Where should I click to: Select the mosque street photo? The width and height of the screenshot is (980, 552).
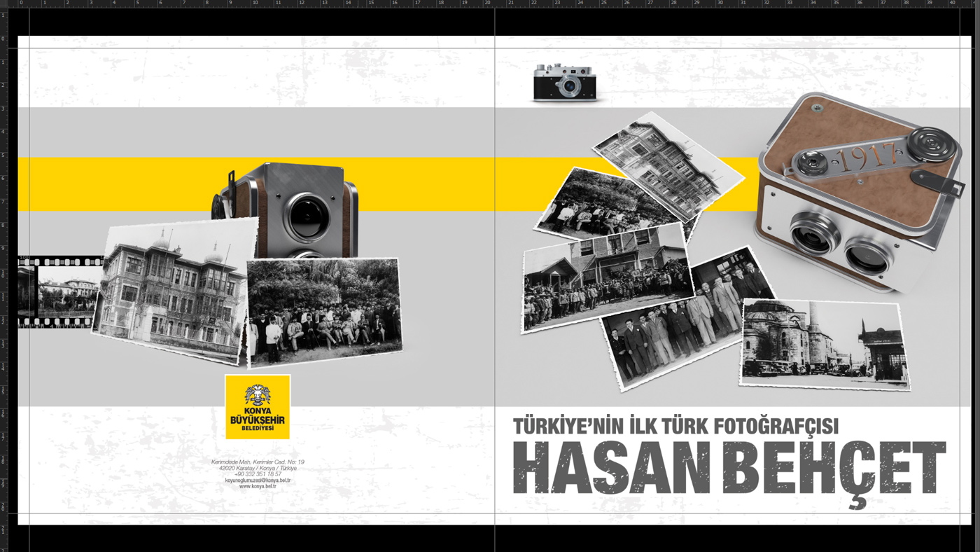(825, 344)
